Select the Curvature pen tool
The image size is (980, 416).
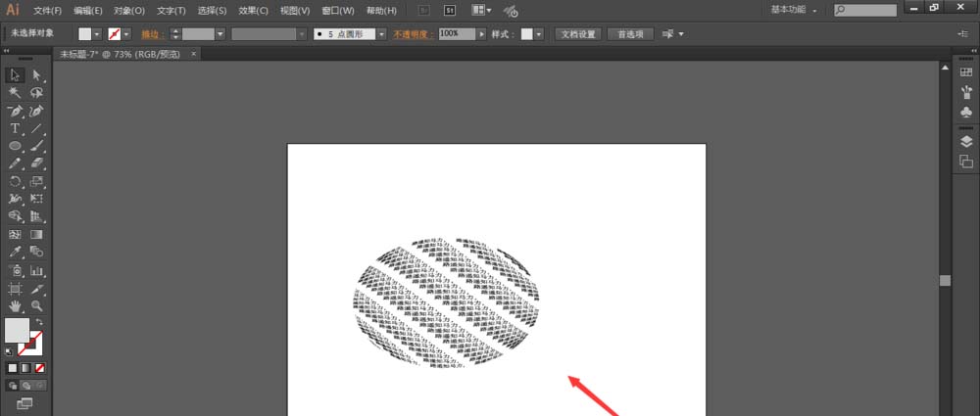point(37,112)
